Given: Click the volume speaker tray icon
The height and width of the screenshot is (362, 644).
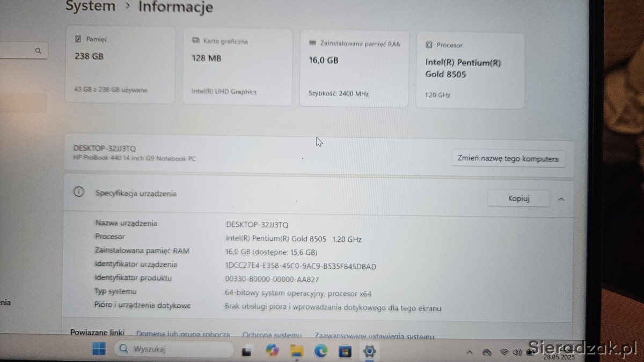Looking at the screenshot, I should [518, 353].
